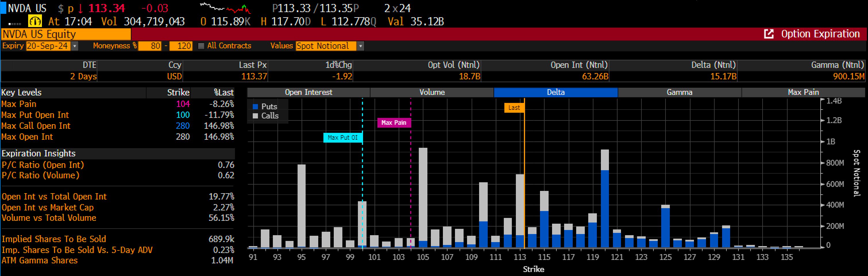Click the Vol 304,719,043 figure

point(143,22)
